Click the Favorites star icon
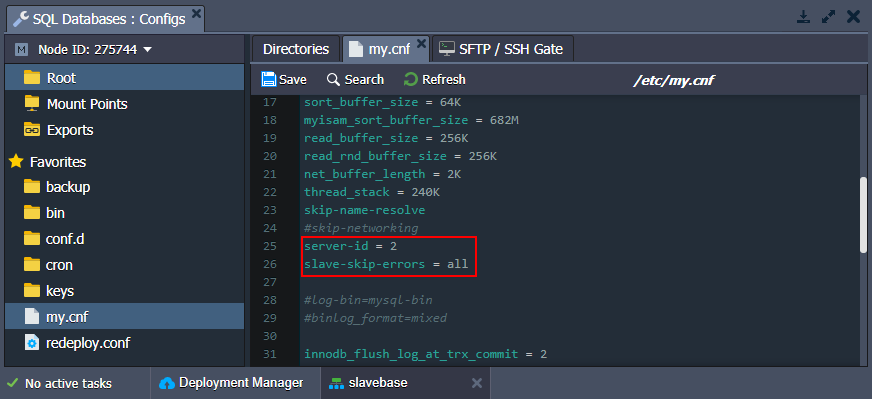This screenshot has height=399, width=872. click(17, 161)
